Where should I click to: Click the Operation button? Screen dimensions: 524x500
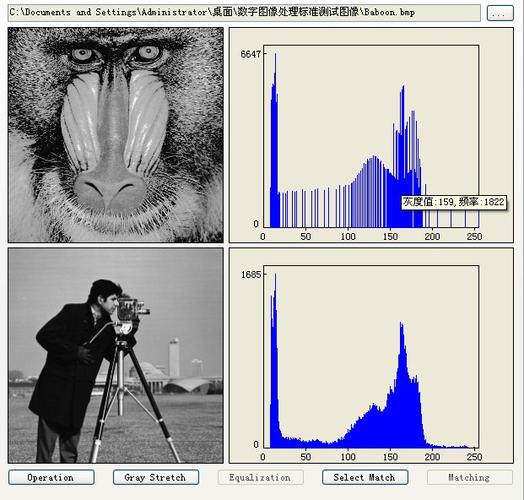point(51,477)
